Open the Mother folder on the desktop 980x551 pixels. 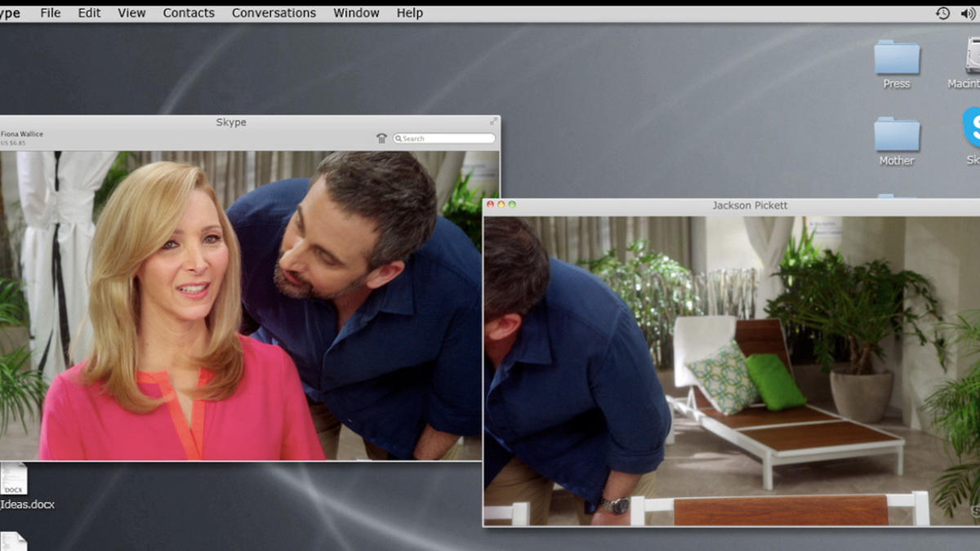click(x=897, y=136)
